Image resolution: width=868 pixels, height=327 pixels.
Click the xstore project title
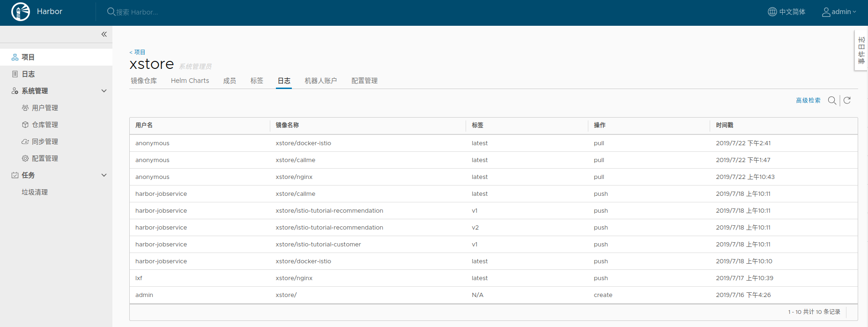[x=152, y=64]
